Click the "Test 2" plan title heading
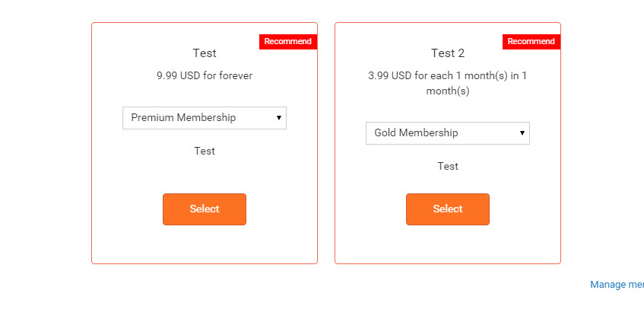644x319 pixels. [448, 53]
